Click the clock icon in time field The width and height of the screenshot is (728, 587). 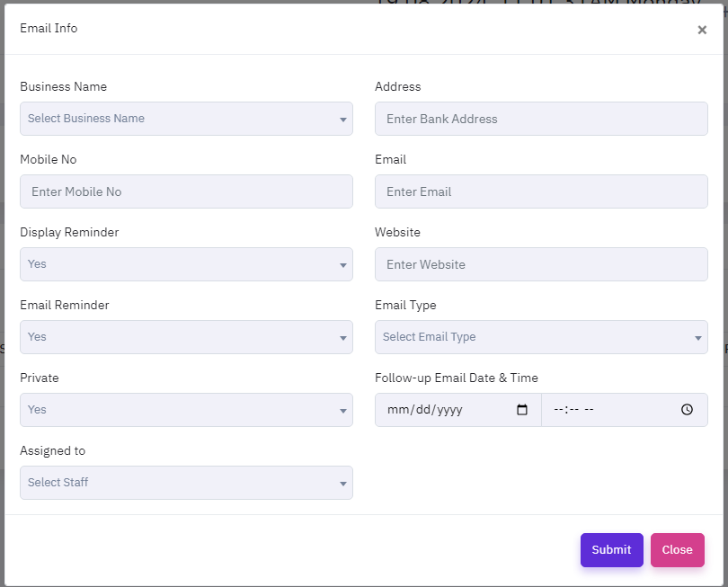(x=687, y=410)
